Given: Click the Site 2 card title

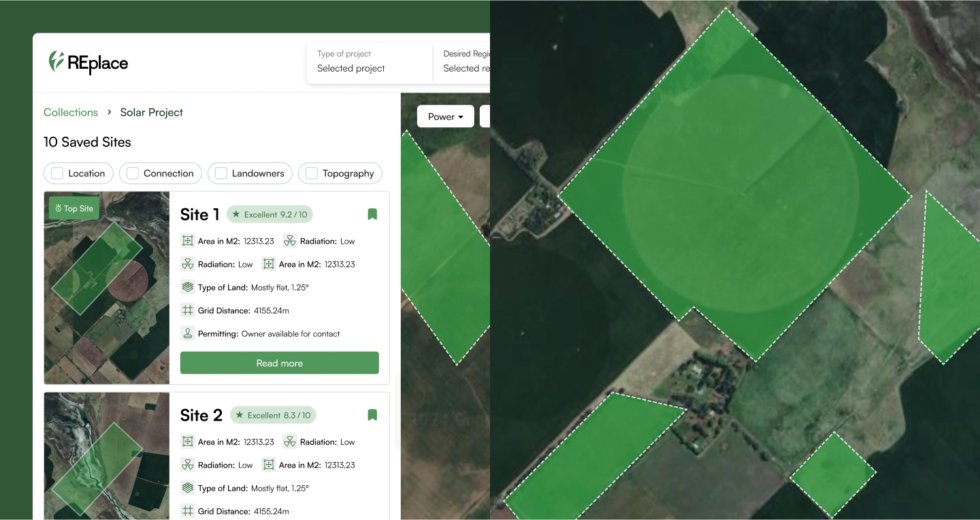Looking at the screenshot, I should (201, 415).
